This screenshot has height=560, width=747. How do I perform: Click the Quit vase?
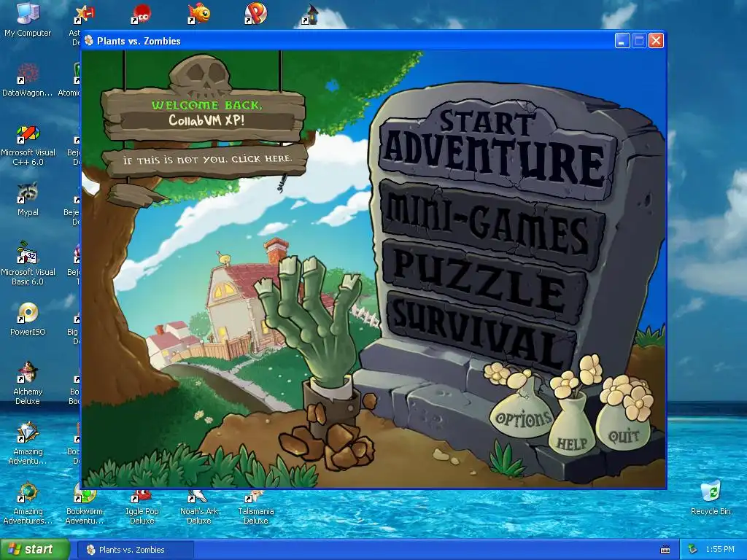[x=623, y=427]
